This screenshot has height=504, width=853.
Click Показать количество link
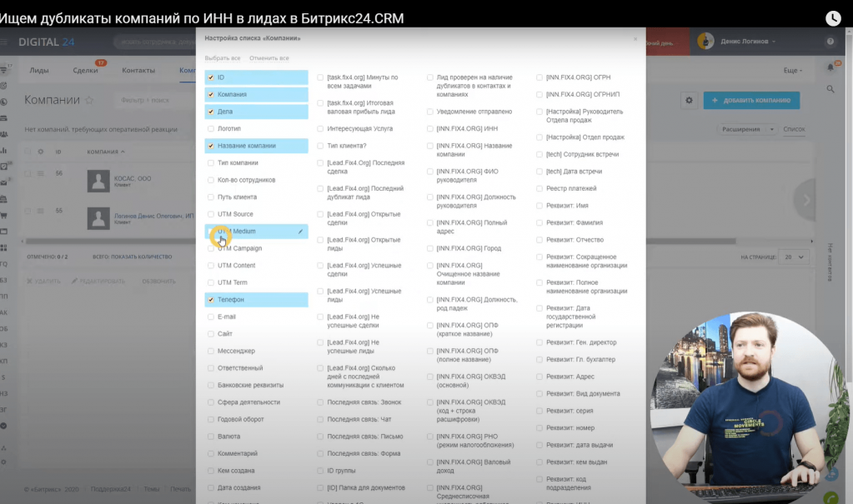pos(142,257)
